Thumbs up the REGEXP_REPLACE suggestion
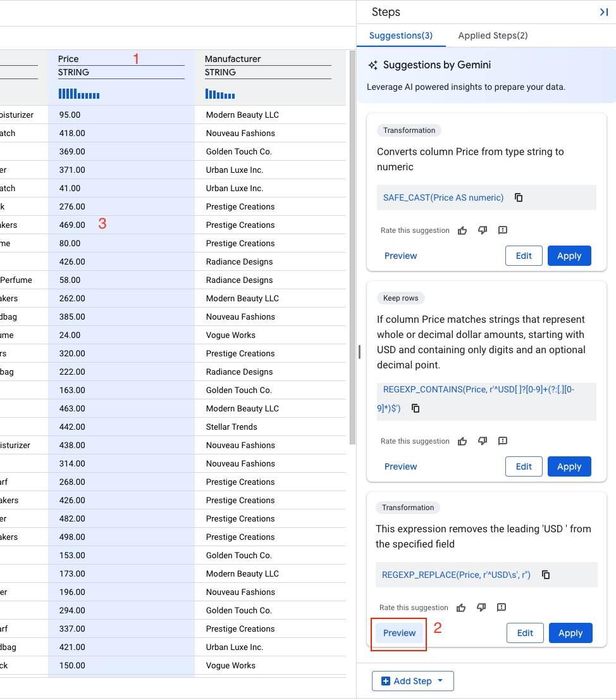Image resolution: width=616 pixels, height=700 pixels. pyautogui.click(x=461, y=608)
